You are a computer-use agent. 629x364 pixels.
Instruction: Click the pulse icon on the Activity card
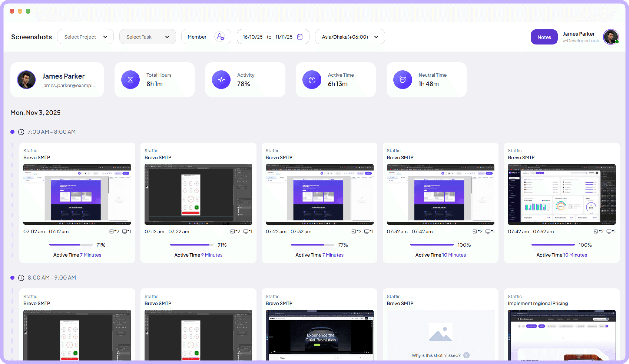coord(221,80)
